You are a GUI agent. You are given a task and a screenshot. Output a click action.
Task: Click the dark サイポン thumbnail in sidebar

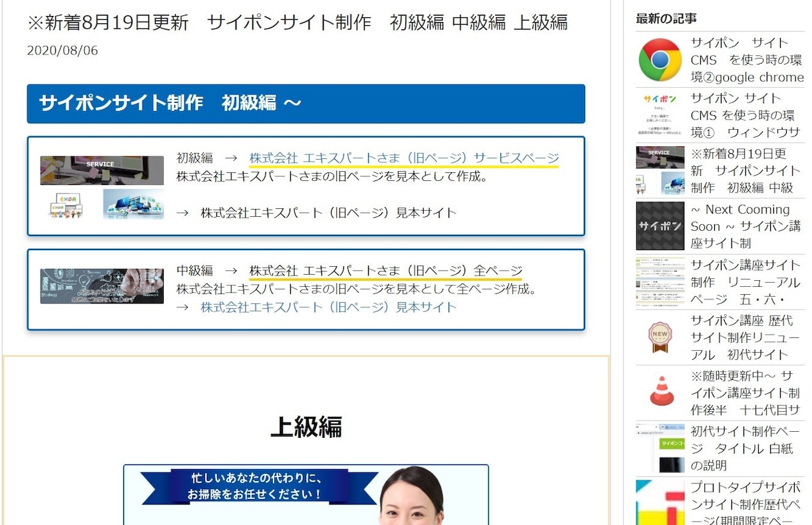660,226
